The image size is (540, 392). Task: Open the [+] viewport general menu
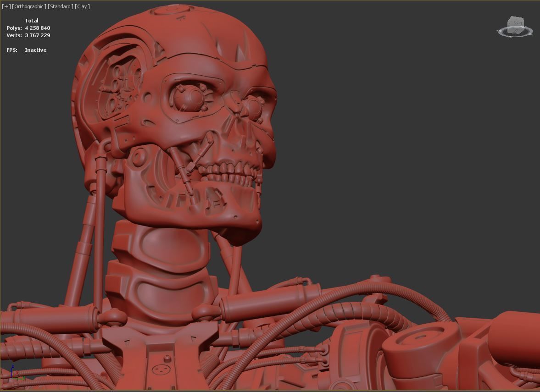(6, 6)
